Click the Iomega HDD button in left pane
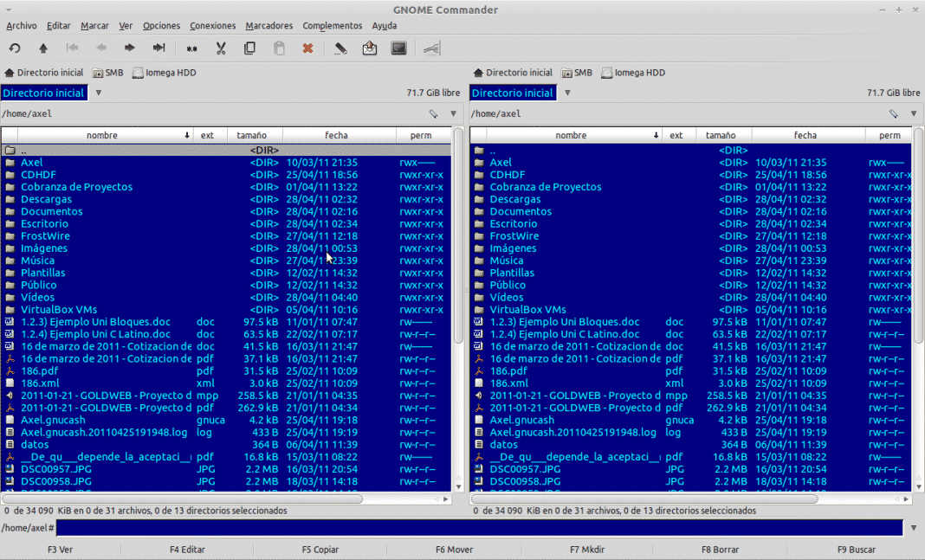Viewport: 925px width, 560px height. click(x=164, y=73)
